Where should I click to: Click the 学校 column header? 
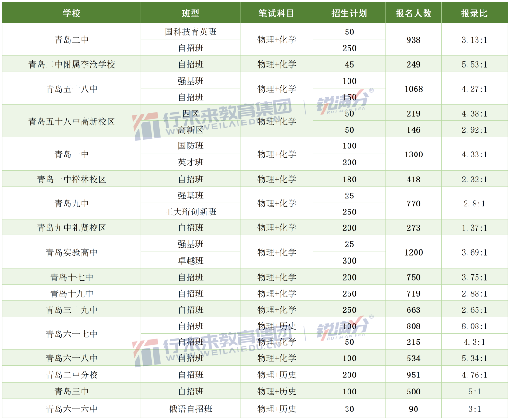72,13
